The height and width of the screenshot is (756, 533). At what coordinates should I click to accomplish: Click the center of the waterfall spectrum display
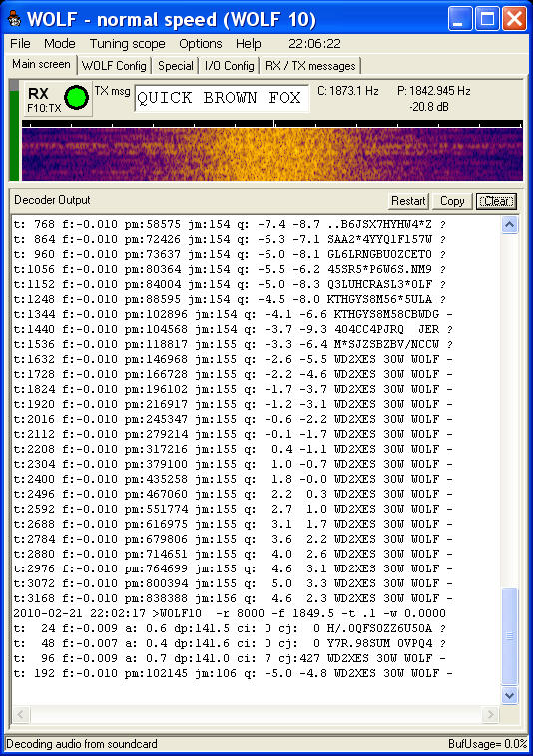click(x=272, y=154)
